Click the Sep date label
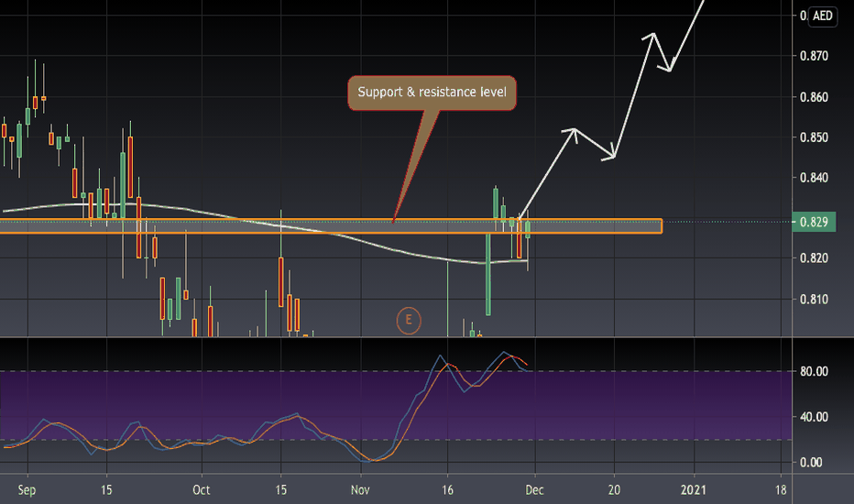 [x=27, y=490]
